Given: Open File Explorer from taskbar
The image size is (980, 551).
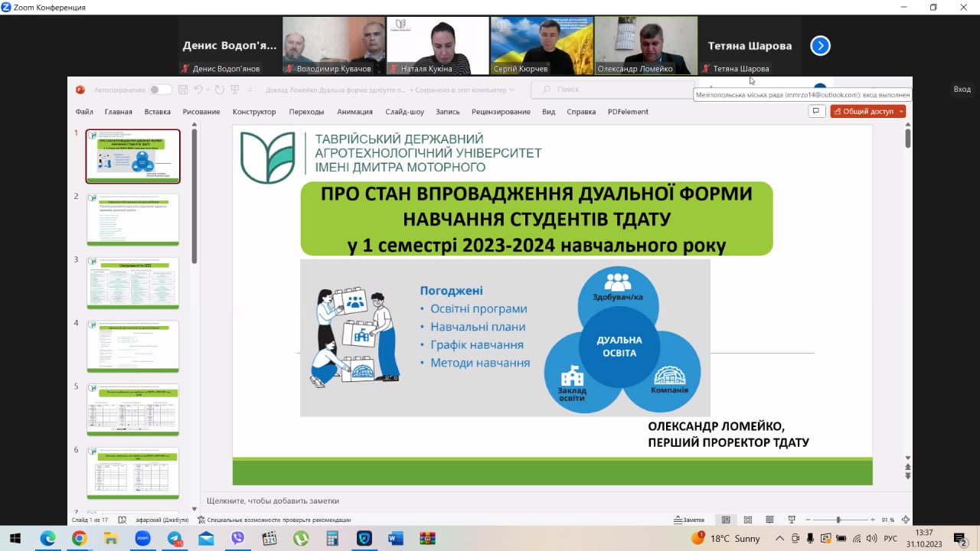Looking at the screenshot, I should (111, 538).
